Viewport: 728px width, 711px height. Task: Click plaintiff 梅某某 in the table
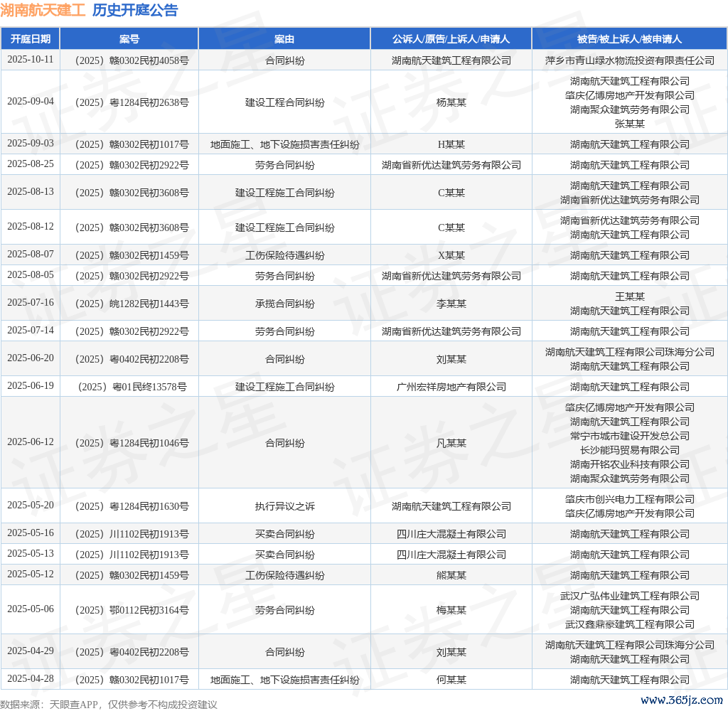point(451,610)
